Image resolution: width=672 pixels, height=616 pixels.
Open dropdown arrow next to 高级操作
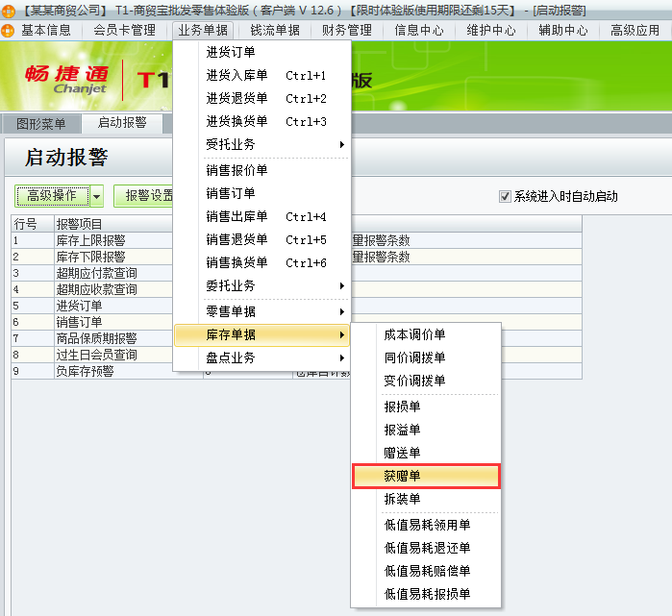97,197
